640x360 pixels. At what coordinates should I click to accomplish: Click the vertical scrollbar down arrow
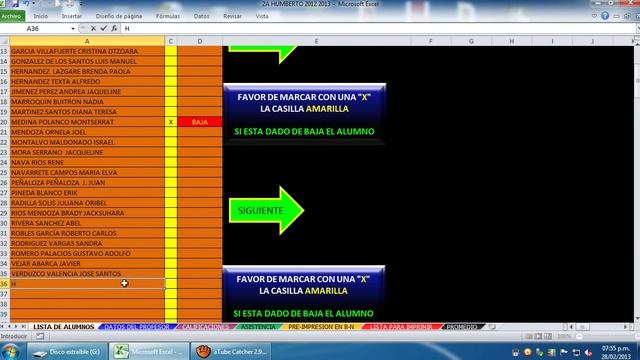pyautogui.click(x=637, y=318)
